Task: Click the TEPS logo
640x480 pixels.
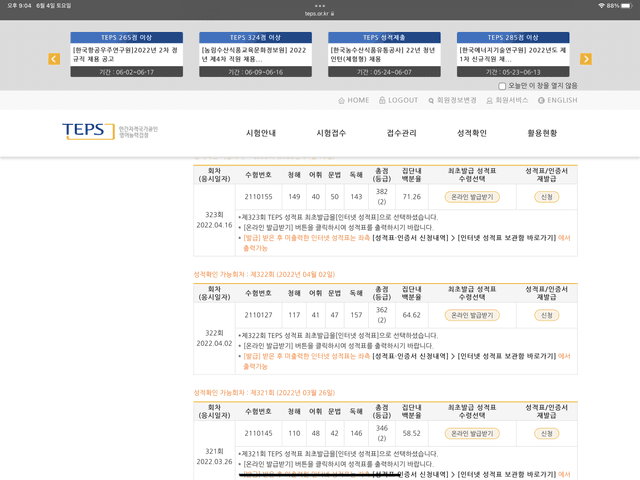Action: 89,131
